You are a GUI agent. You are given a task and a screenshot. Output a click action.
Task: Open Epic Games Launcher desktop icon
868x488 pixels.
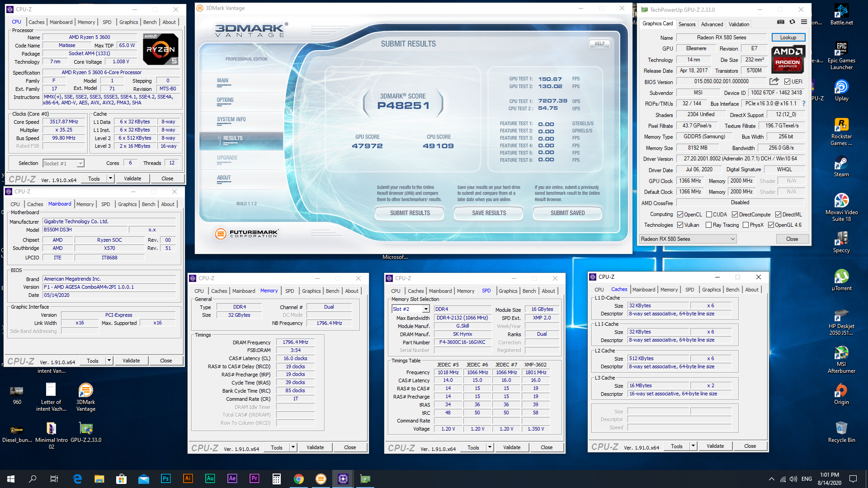[x=841, y=56]
